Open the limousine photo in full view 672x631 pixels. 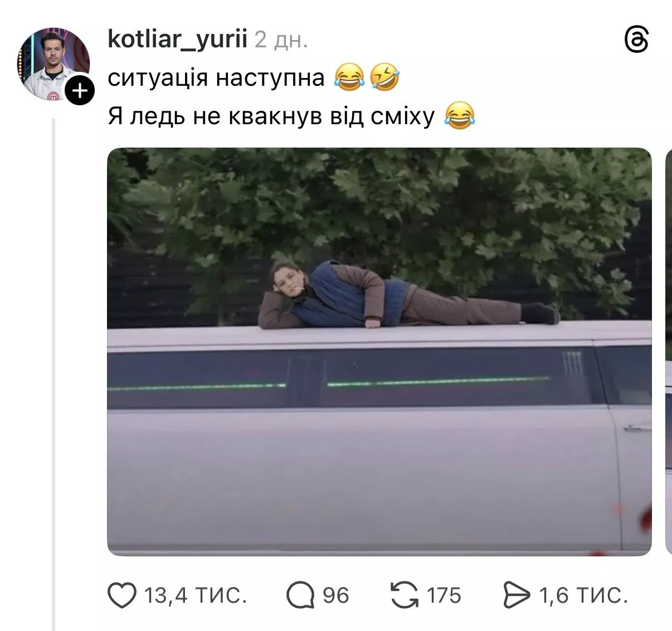click(379, 351)
